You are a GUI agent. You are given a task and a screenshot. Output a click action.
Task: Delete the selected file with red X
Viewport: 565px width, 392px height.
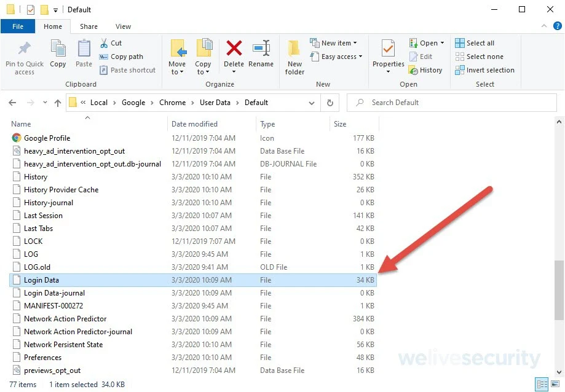click(234, 56)
